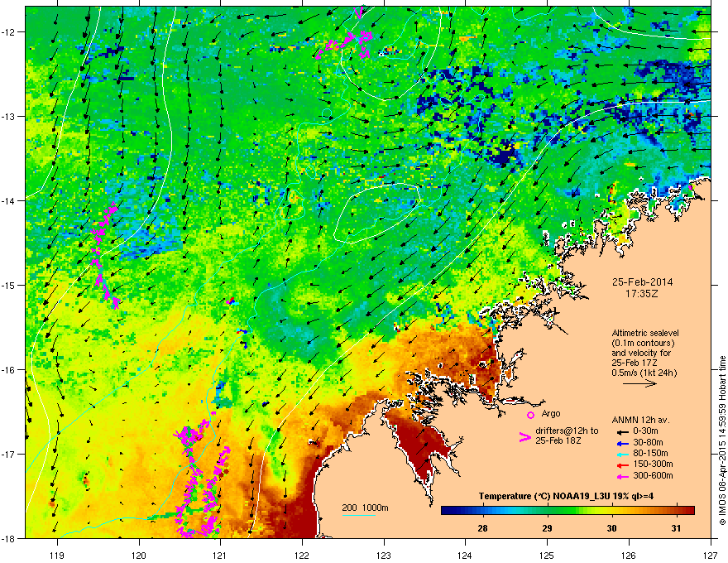Click the '300-600m' depth label
728x563 pixels.
coord(653,475)
